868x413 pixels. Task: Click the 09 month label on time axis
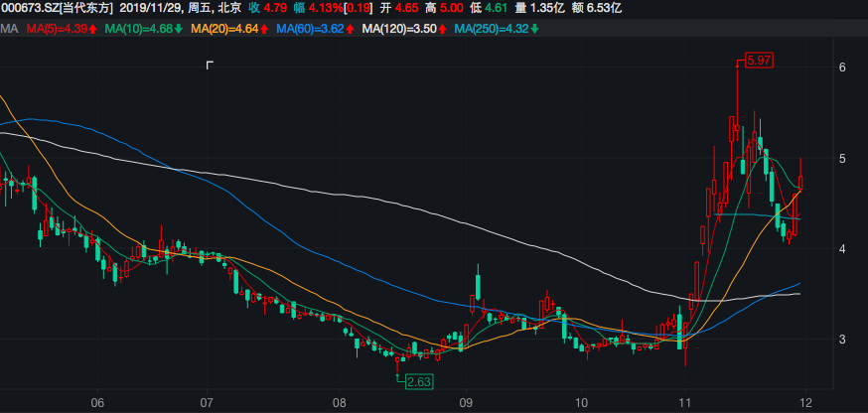pos(464,403)
